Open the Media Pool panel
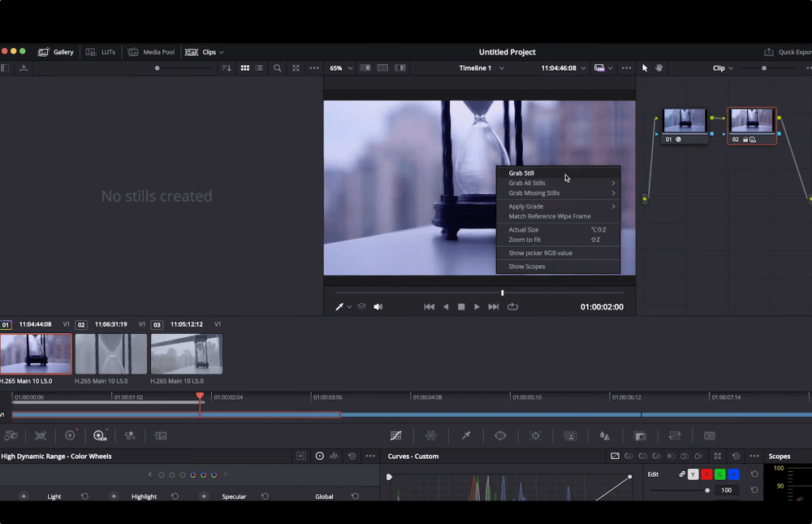This screenshot has height=524, width=812. click(151, 52)
